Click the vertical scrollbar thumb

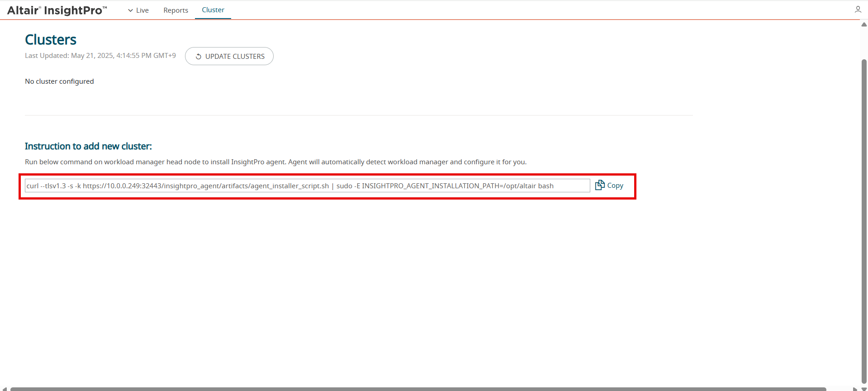tap(864, 221)
